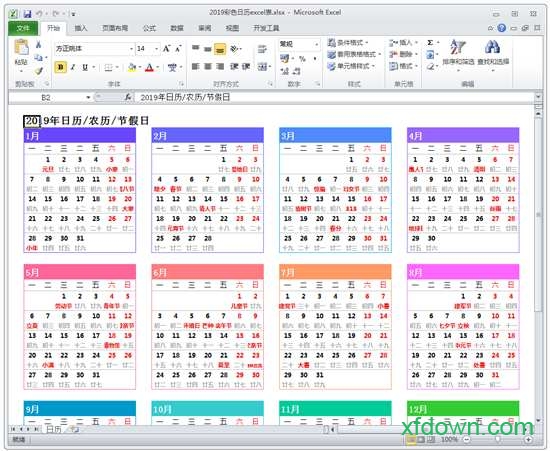
Task: Click the Save icon in quick access toolbar
Action: pos(27,14)
